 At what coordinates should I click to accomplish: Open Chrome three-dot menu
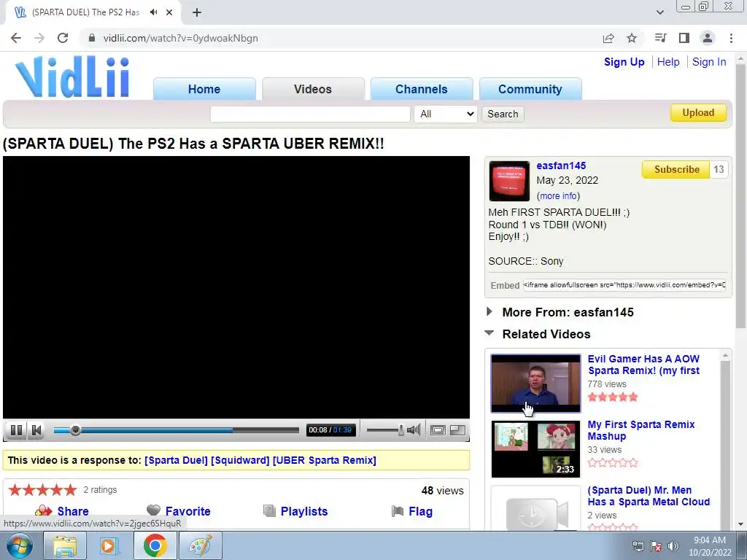pyautogui.click(x=731, y=38)
